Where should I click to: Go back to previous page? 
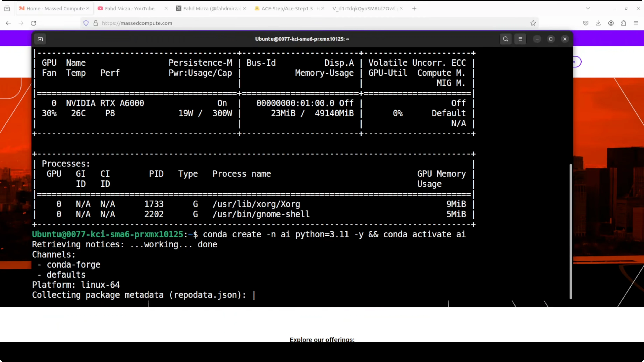pyautogui.click(x=8, y=23)
